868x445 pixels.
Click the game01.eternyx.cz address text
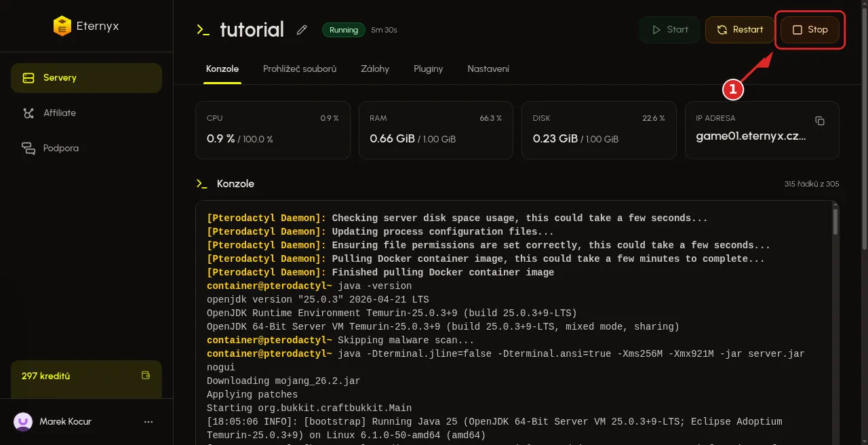click(751, 138)
